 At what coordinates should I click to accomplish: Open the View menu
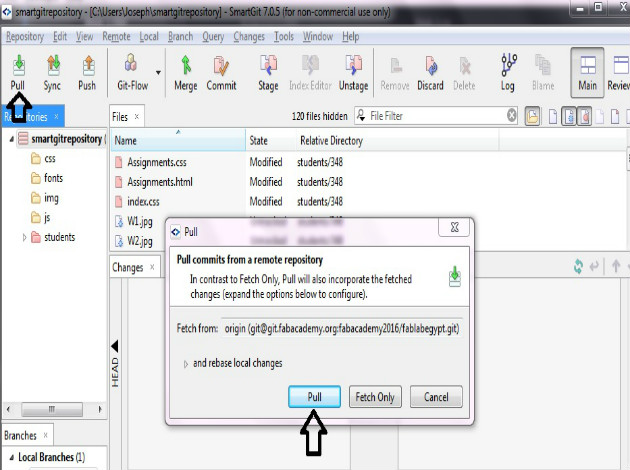pos(85,37)
